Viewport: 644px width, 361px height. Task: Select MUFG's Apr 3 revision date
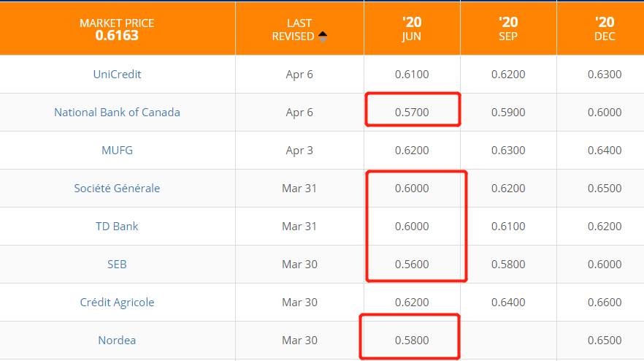(x=299, y=151)
